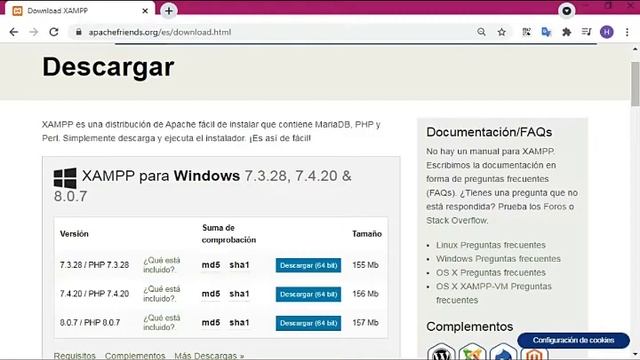Click the scrollbar up arrow

[635, 49]
